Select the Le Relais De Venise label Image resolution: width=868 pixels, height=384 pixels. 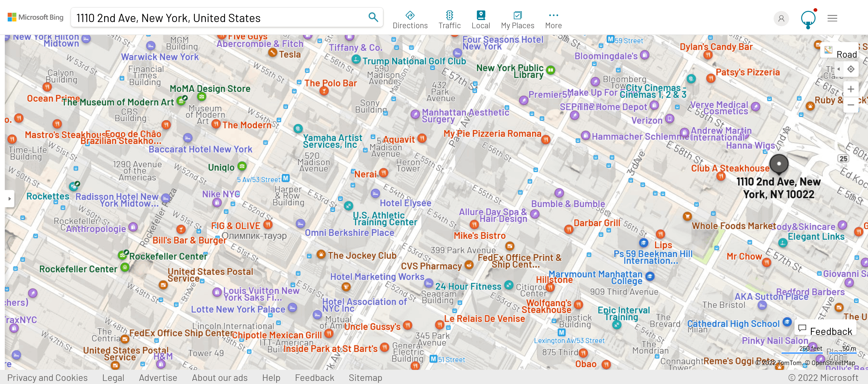pos(484,318)
